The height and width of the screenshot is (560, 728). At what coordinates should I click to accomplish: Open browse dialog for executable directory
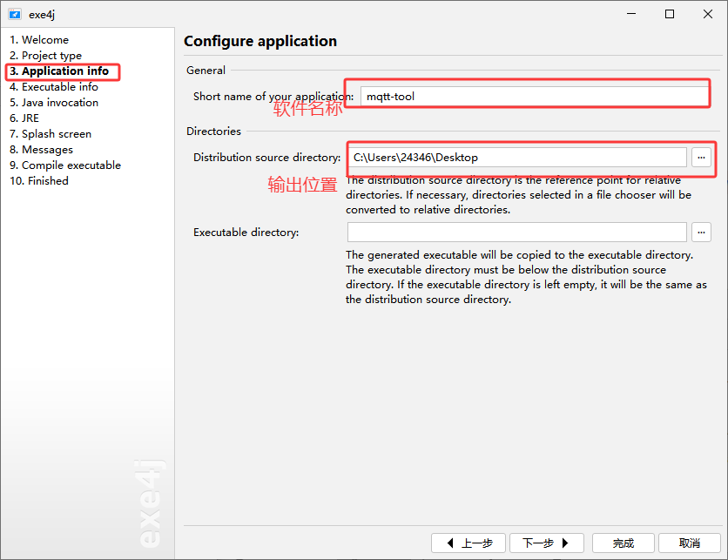pyautogui.click(x=701, y=233)
